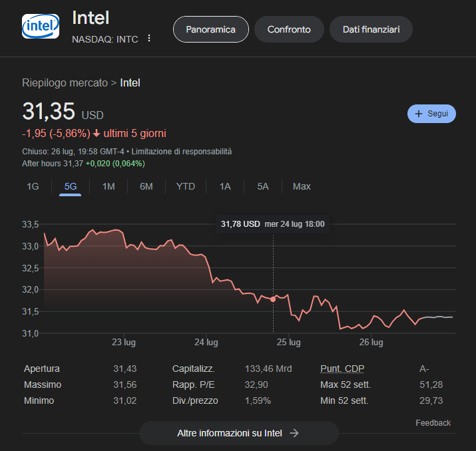
Task: Open the Limitazione di responsabilità link
Action: pyautogui.click(x=181, y=152)
